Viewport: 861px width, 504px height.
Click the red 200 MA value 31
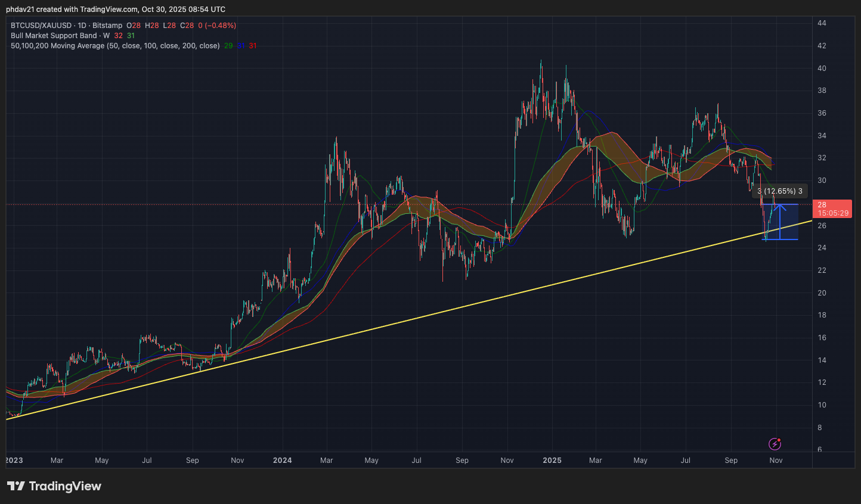253,46
